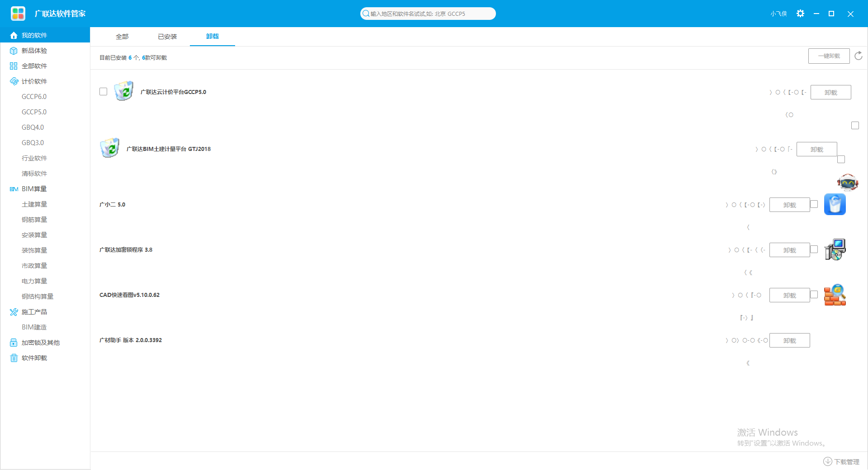Uninstall 广联达加密锁程序 3.8
The image size is (868, 470).
[789, 250]
